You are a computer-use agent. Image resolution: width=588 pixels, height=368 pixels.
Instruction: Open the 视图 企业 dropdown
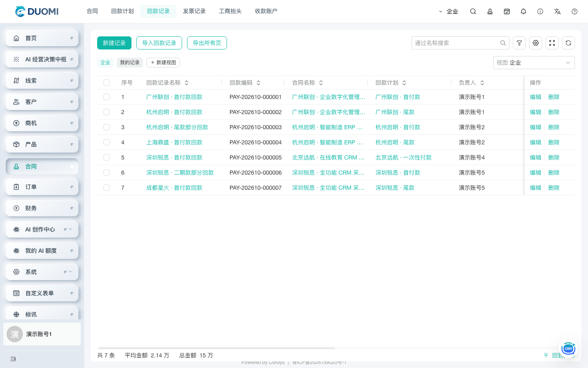pyautogui.click(x=534, y=63)
